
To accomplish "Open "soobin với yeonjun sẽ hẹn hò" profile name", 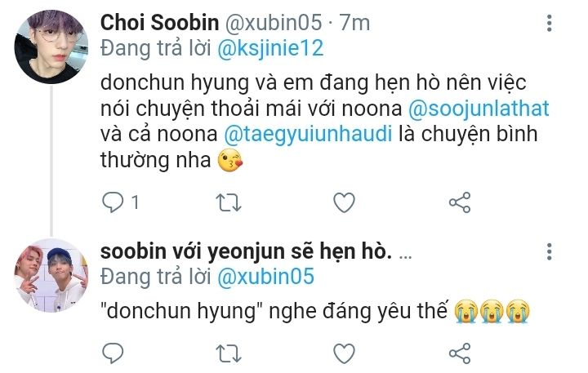I will click(243, 253).
